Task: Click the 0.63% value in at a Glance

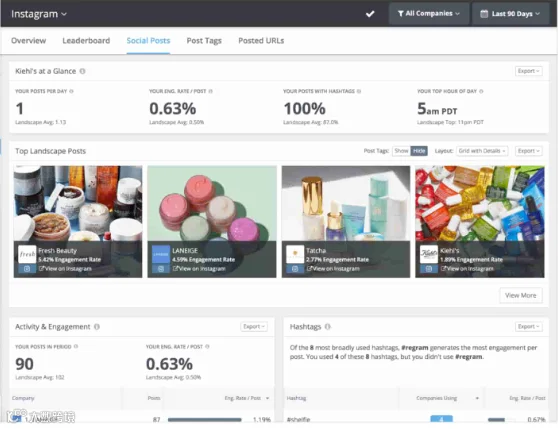Action: tap(173, 108)
